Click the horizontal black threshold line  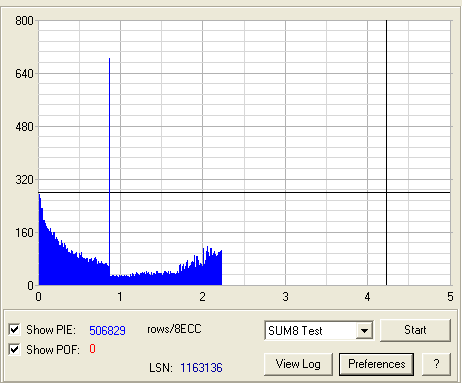[244, 192]
